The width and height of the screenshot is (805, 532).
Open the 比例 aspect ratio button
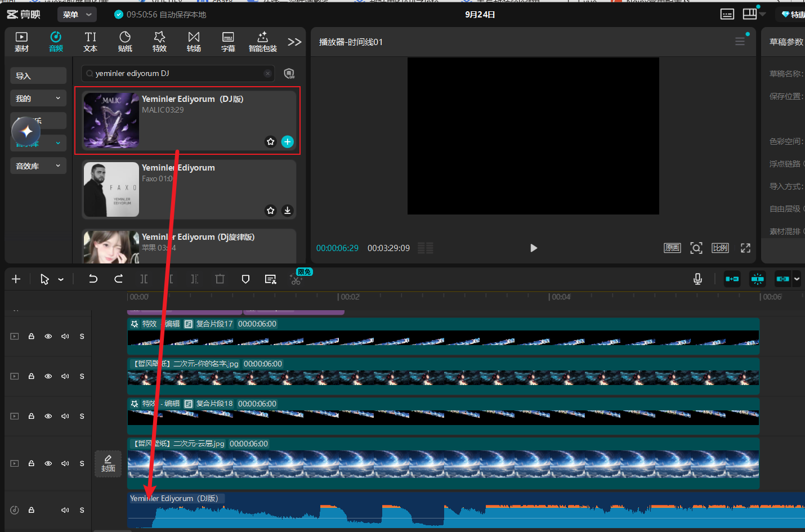click(x=720, y=248)
